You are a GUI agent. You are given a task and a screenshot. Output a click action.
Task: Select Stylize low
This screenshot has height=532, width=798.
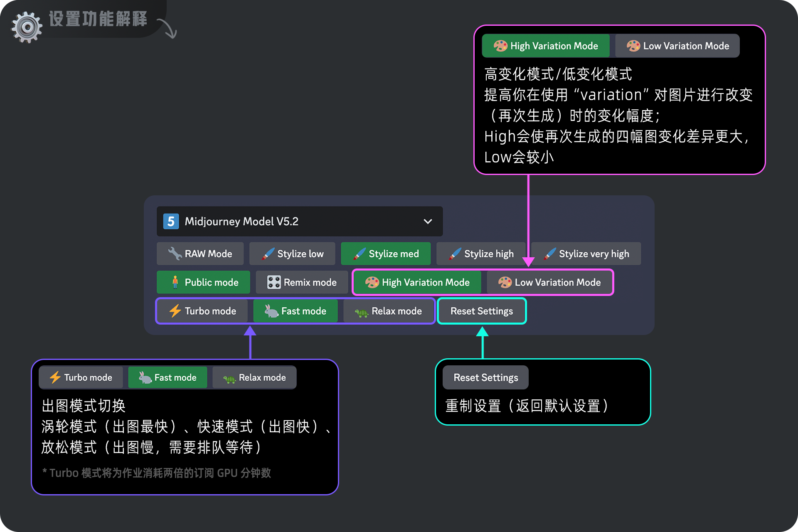tap(292, 254)
